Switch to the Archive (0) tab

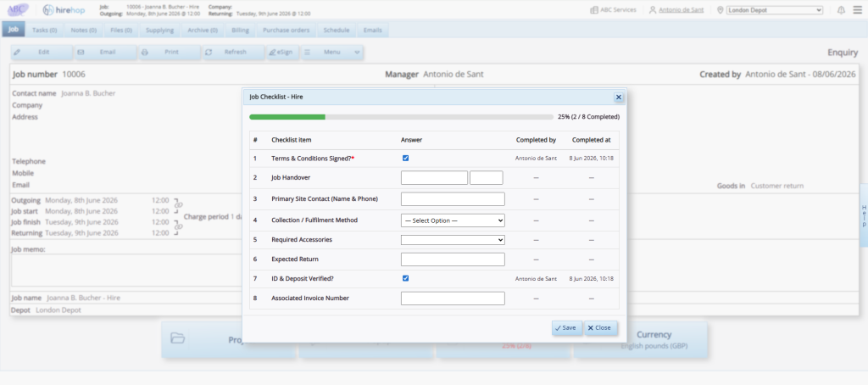coord(203,30)
